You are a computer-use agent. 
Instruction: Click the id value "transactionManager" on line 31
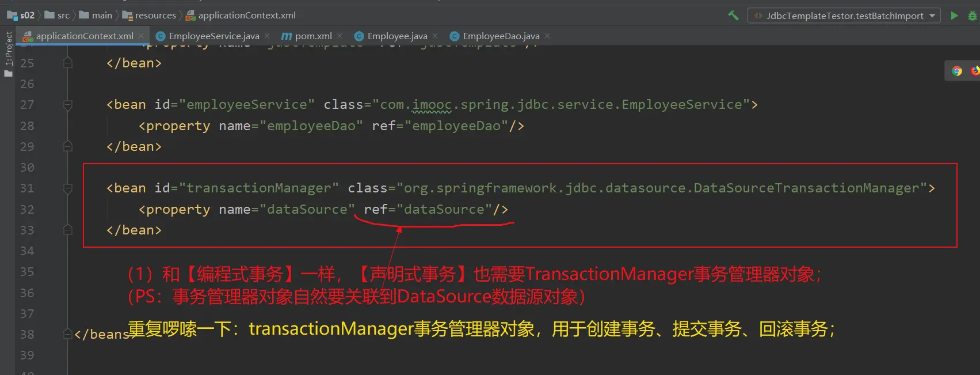coord(259,188)
